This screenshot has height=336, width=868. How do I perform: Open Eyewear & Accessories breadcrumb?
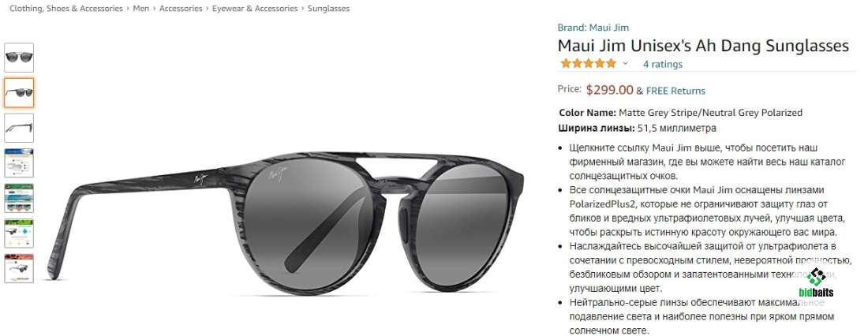(255, 9)
